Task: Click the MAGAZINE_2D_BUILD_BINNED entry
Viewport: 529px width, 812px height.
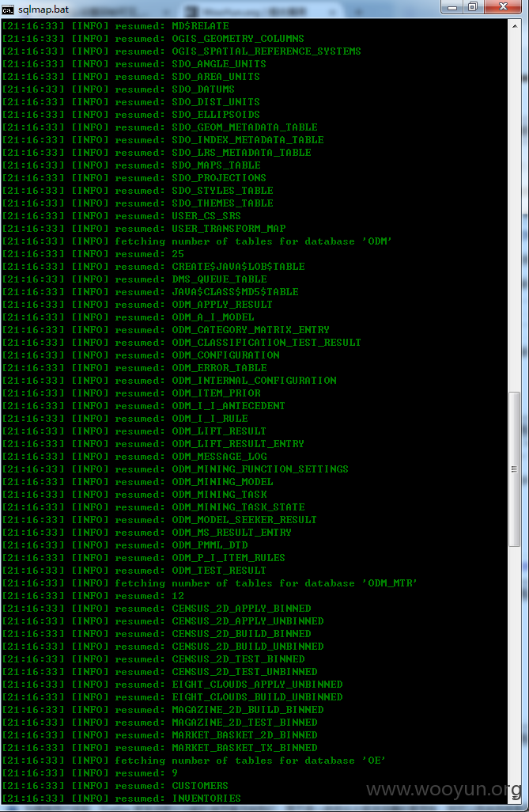Action: tap(247, 711)
